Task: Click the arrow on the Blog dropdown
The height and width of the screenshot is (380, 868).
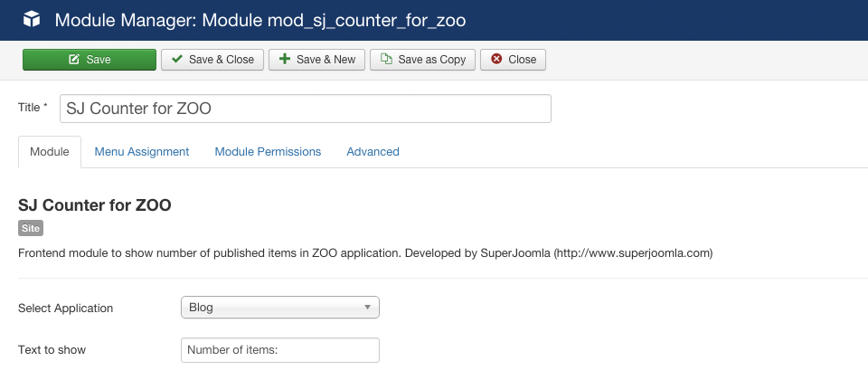Action: (367, 308)
